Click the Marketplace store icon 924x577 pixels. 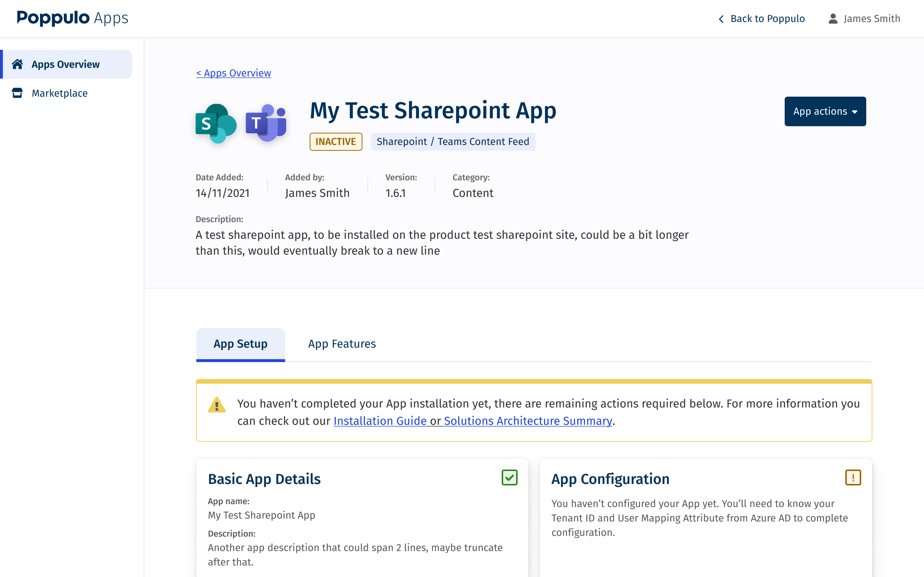[18, 93]
